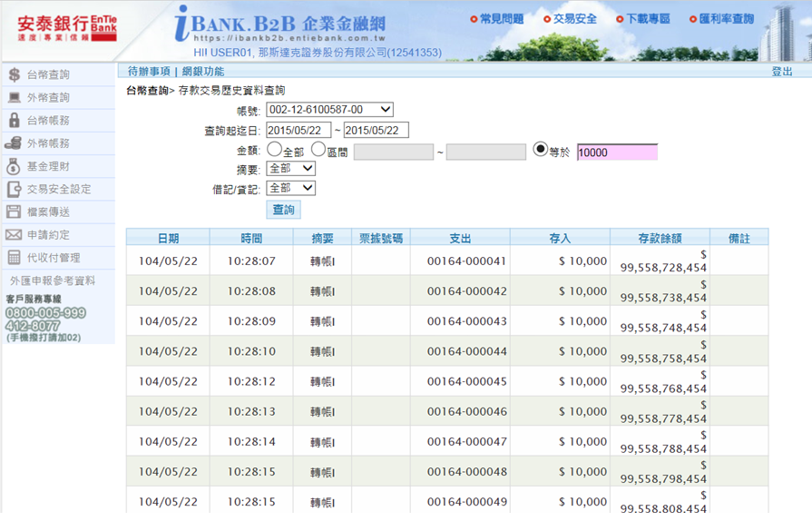Click 存入 column header
This screenshot has width=812, height=521.
pyautogui.click(x=561, y=238)
